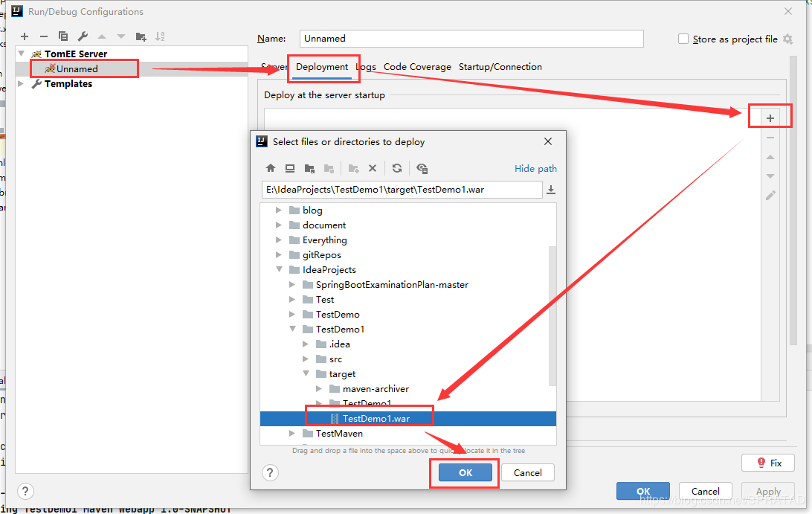The image size is (812, 514).
Task: Expand the Templates tree node
Action: (x=21, y=84)
